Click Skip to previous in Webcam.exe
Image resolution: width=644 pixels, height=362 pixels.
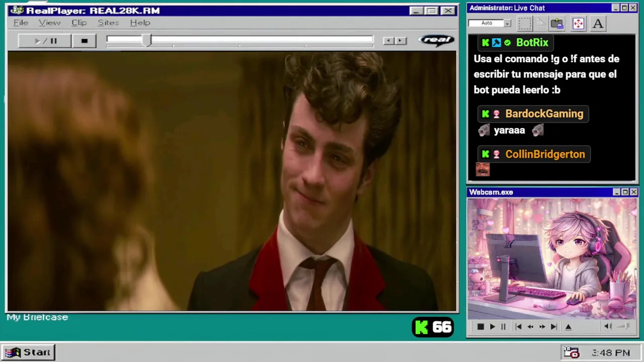coord(518,327)
